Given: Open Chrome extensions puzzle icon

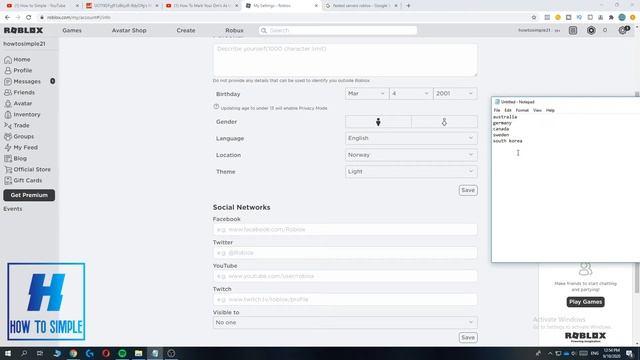Looking at the screenshot, I should (x=611, y=18).
